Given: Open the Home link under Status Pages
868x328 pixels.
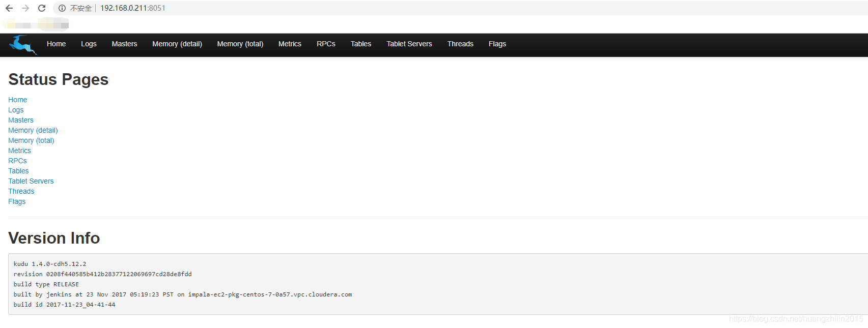Looking at the screenshot, I should 18,100.
